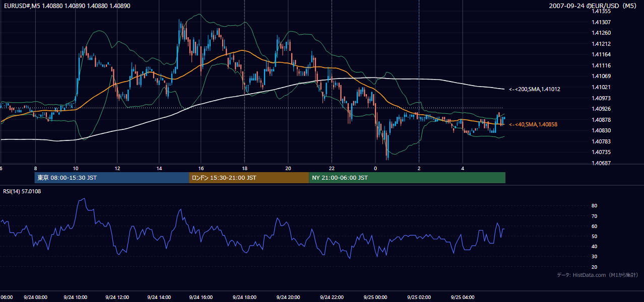The image size is (644, 302).
Task: Click hour tick 10 under price chart
Action: pos(76,168)
